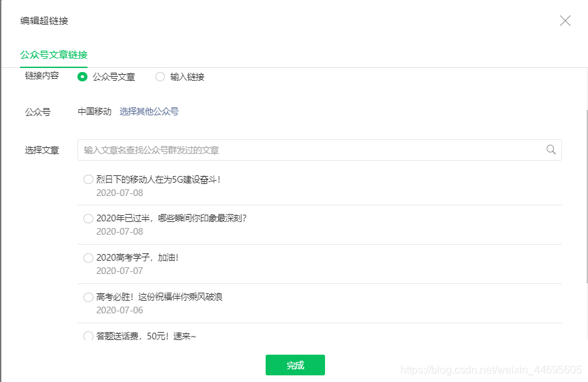Open 选择其他公众号 link
This screenshot has width=588, height=382.
point(149,111)
